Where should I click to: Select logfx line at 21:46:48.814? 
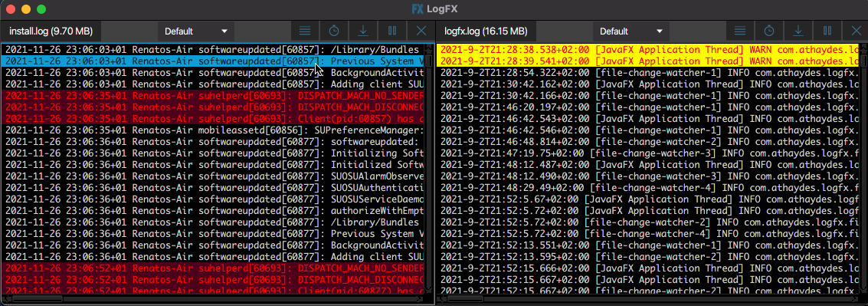click(647, 141)
